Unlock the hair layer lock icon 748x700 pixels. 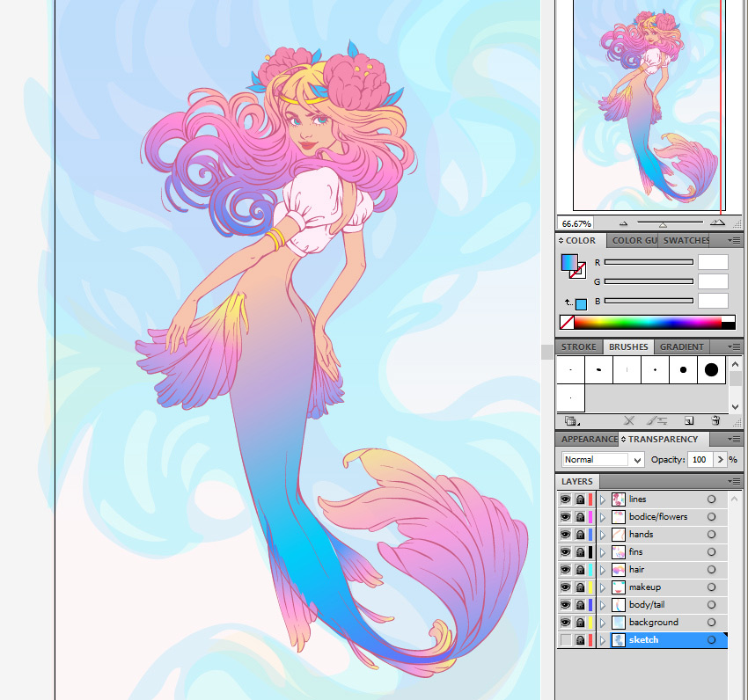click(x=580, y=569)
